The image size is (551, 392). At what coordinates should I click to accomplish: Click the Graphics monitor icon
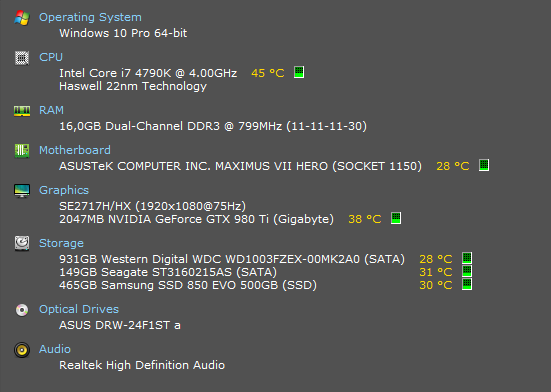22,191
